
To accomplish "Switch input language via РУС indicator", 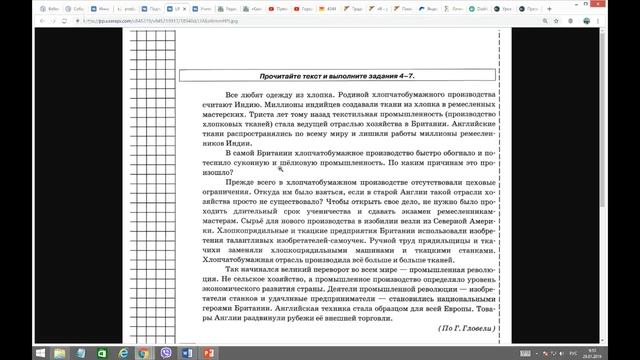I will point(573,353).
